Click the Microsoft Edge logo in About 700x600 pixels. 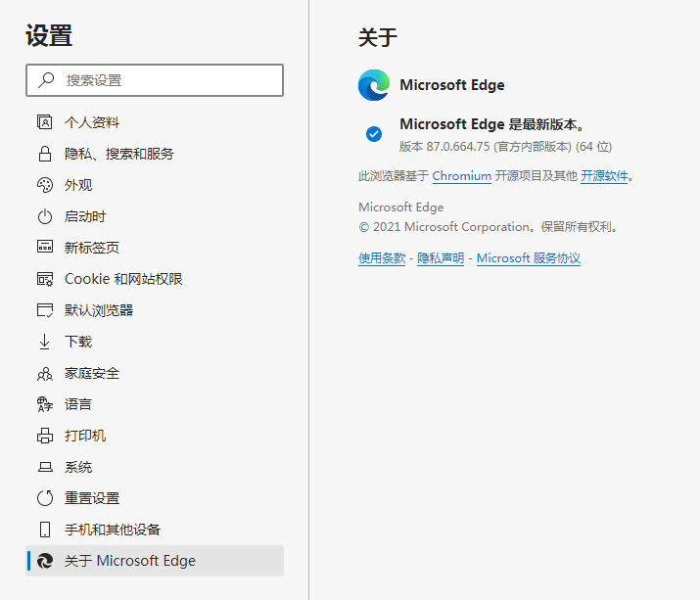[374, 85]
